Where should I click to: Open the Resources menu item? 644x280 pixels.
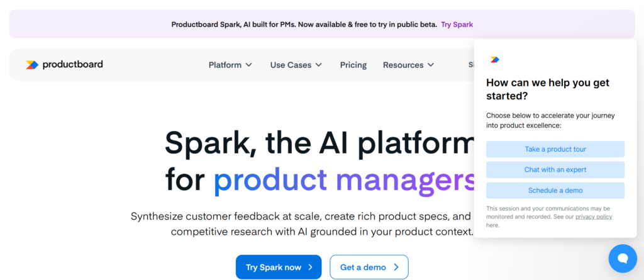point(403,65)
